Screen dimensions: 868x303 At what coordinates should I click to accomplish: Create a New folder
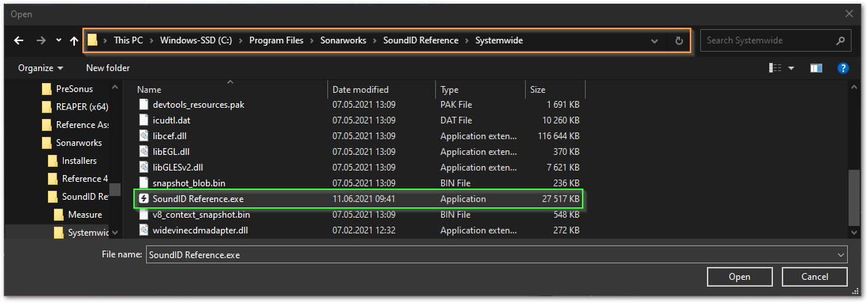(x=108, y=68)
